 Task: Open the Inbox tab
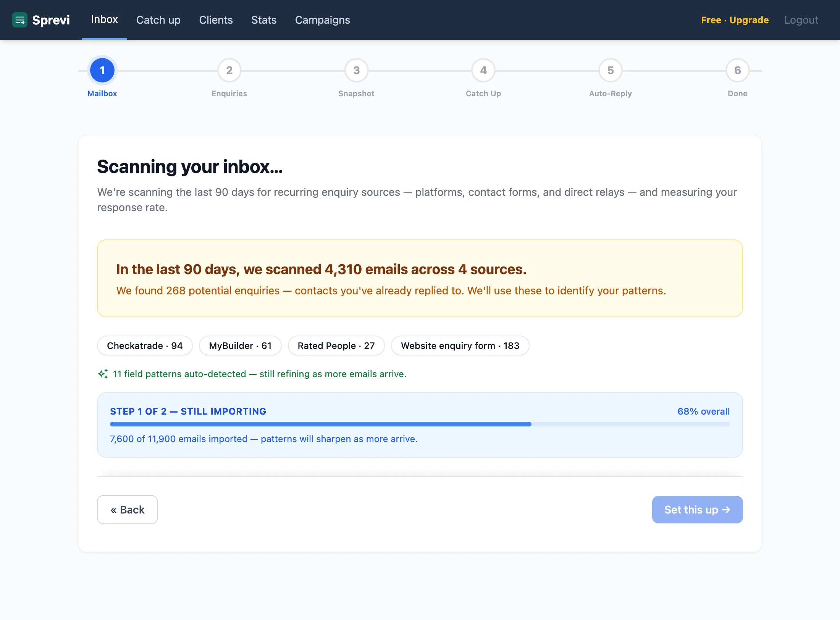pyautogui.click(x=104, y=19)
